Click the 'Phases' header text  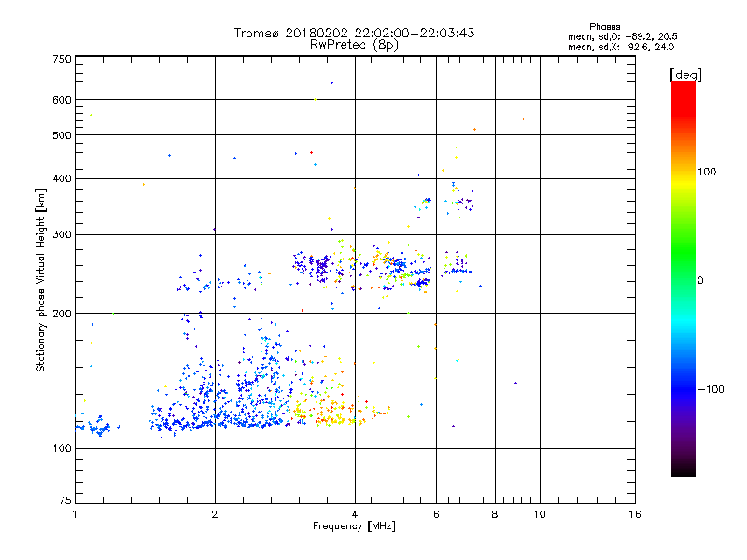[x=604, y=27]
